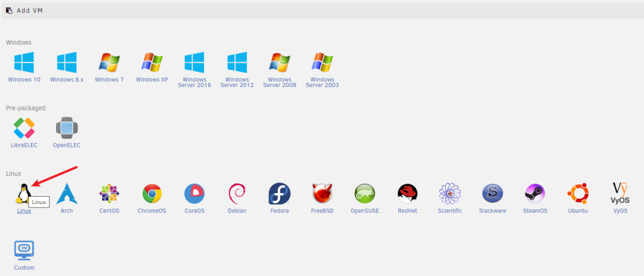Click the Linux Tux penguin icon

click(23, 194)
